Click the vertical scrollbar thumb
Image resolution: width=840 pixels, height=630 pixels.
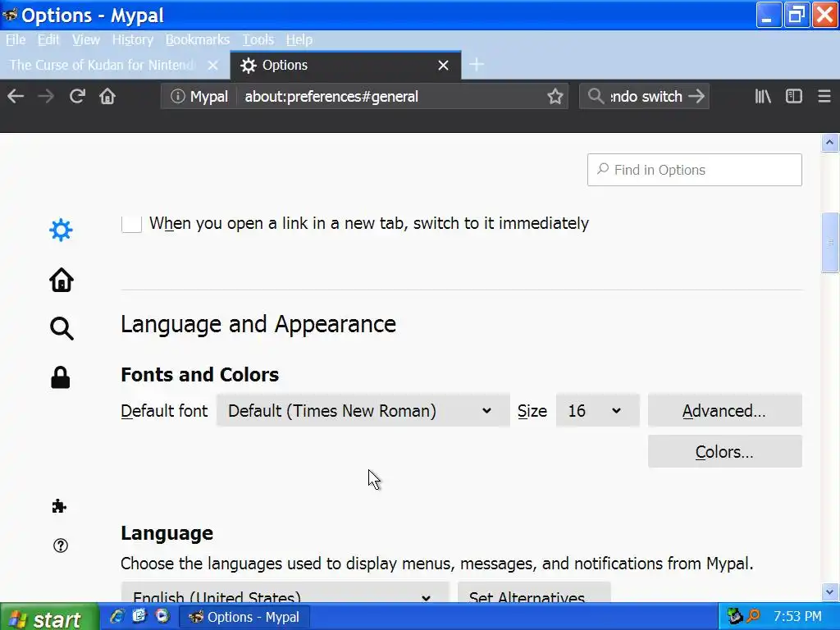tap(829, 243)
